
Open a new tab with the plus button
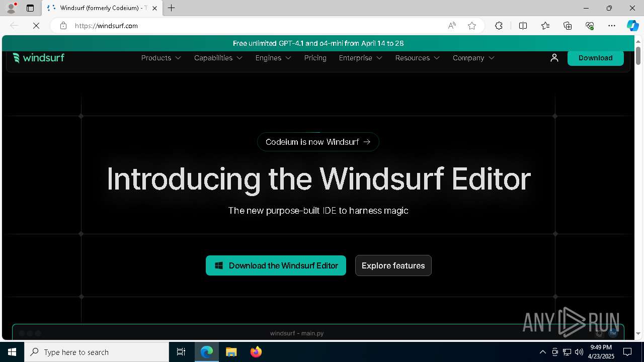coord(172,8)
